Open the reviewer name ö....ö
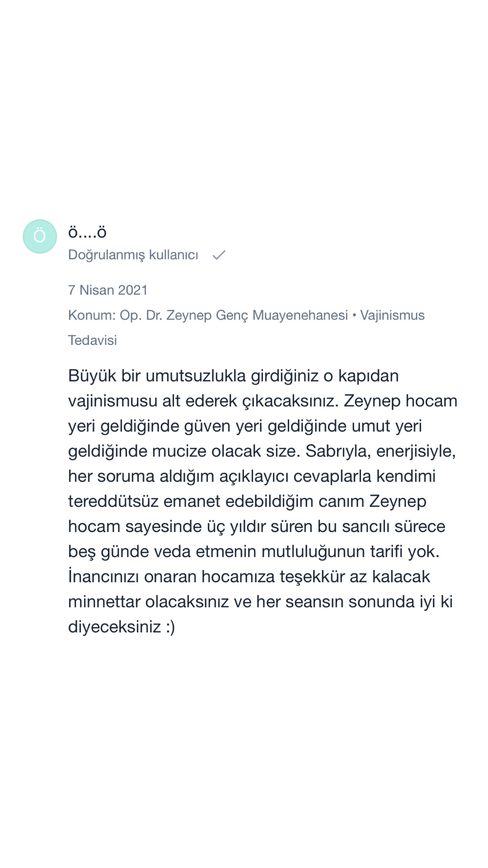The height and width of the screenshot is (868, 488). [x=87, y=232]
